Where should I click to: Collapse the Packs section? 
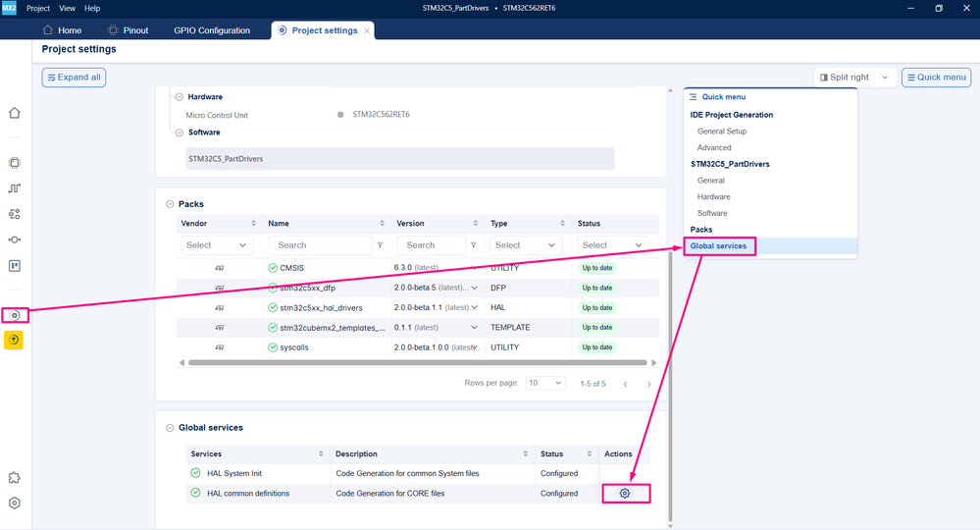[170, 204]
